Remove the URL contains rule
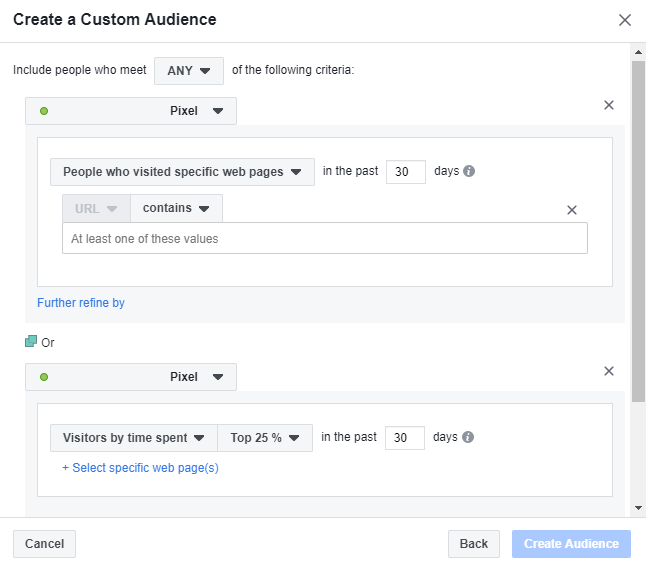646x567 pixels. [572, 210]
